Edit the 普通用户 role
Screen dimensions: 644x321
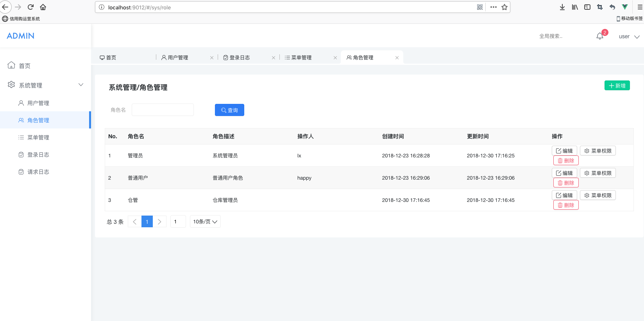564,173
